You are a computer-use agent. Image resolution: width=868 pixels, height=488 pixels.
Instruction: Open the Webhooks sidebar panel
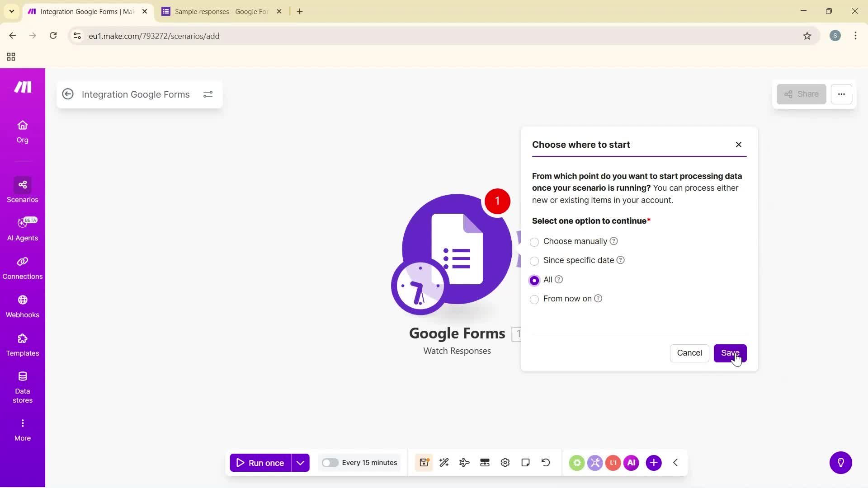(x=22, y=305)
